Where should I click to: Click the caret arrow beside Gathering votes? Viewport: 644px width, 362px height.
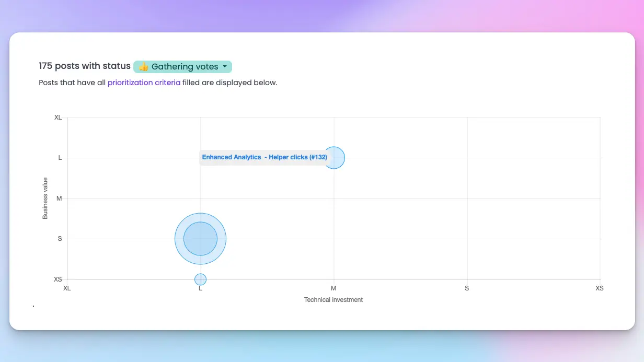coord(225,67)
